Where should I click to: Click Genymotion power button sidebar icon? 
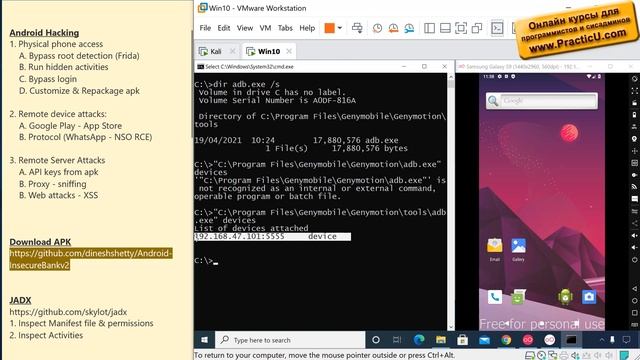click(634, 260)
